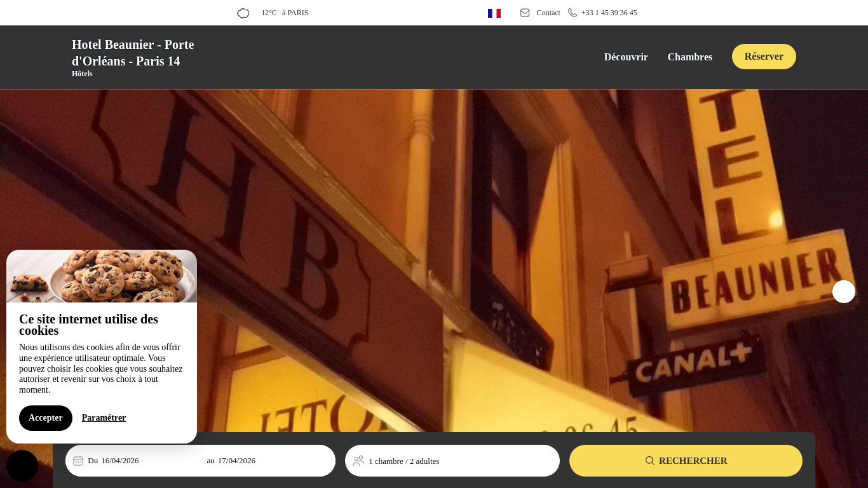868x488 pixels.
Task: Open the Chambres menu
Action: click(690, 57)
